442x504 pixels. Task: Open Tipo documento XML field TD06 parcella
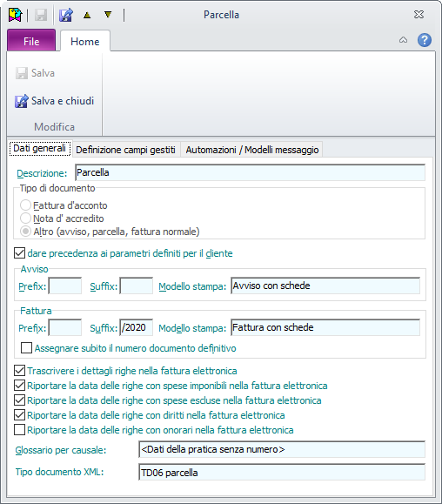tap(282, 473)
